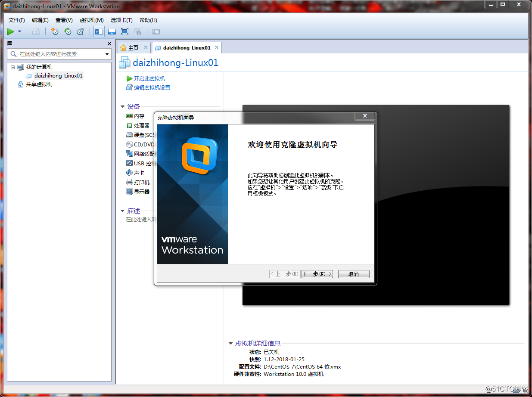Switch to the 主页 tab

tap(134, 48)
